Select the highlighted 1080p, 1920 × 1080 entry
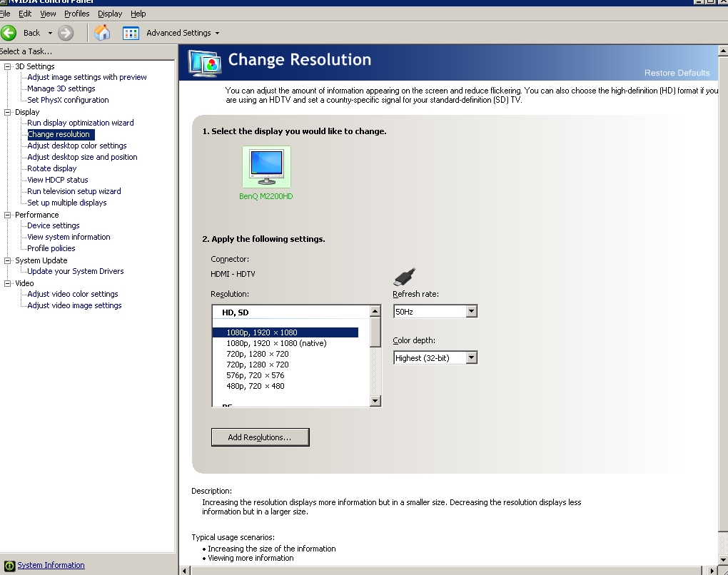The image size is (728, 575). click(x=285, y=332)
